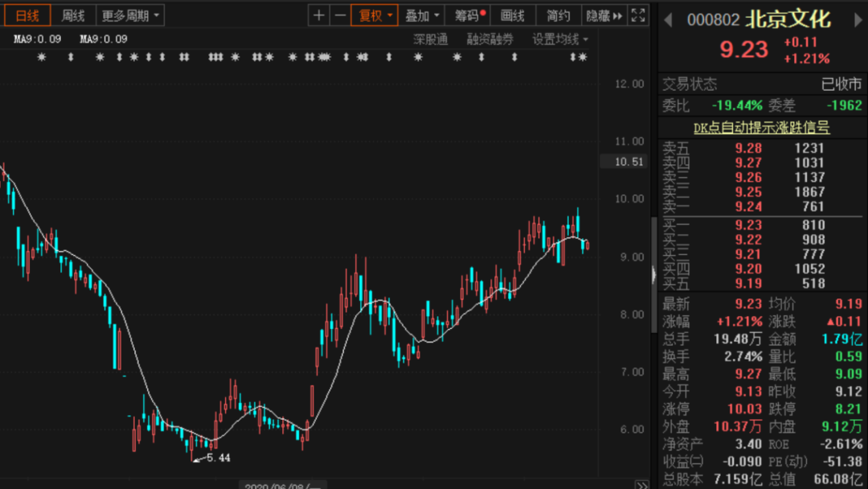The image size is (868, 489).
Task: Switch to the 日线 daily chart tab
Action: 27,15
